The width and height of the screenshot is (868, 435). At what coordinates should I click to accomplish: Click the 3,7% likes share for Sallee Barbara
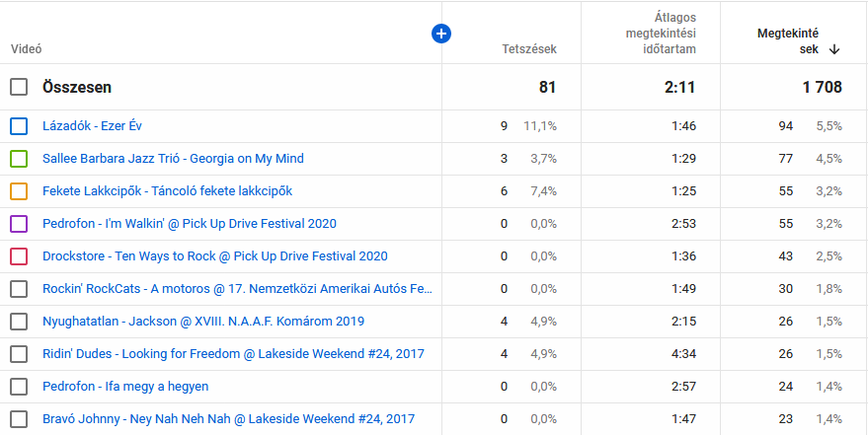click(543, 159)
